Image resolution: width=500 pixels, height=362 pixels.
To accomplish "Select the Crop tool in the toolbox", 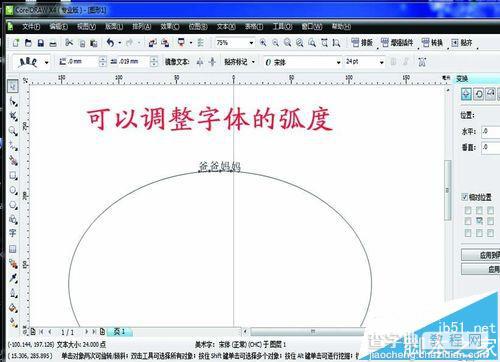I will click(13, 116).
